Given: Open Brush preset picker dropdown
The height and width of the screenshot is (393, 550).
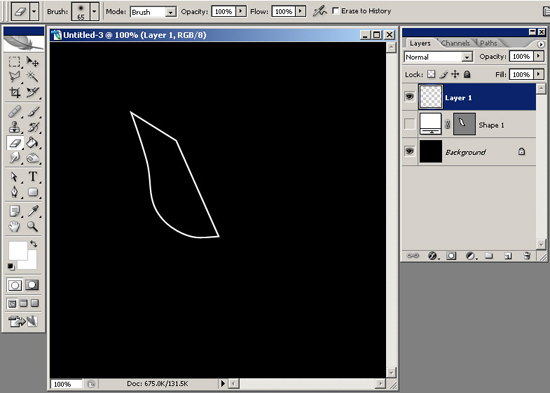Looking at the screenshot, I should click(94, 12).
